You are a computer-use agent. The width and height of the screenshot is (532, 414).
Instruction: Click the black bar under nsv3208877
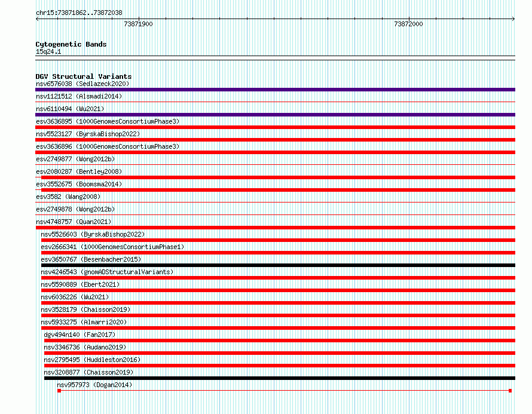[280, 378]
